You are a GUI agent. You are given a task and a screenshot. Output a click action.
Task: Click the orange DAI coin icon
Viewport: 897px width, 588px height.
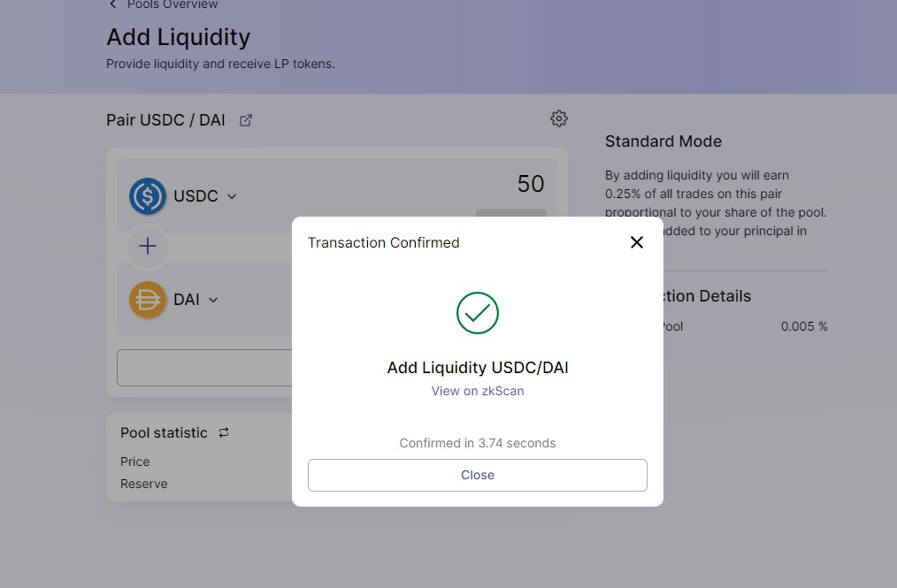click(x=148, y=300)
